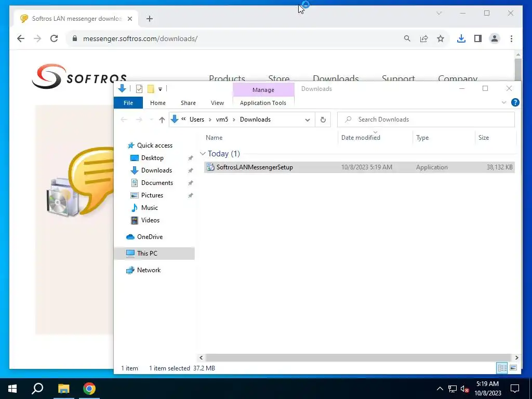Open OneDrive in the navigation pane

150,237
